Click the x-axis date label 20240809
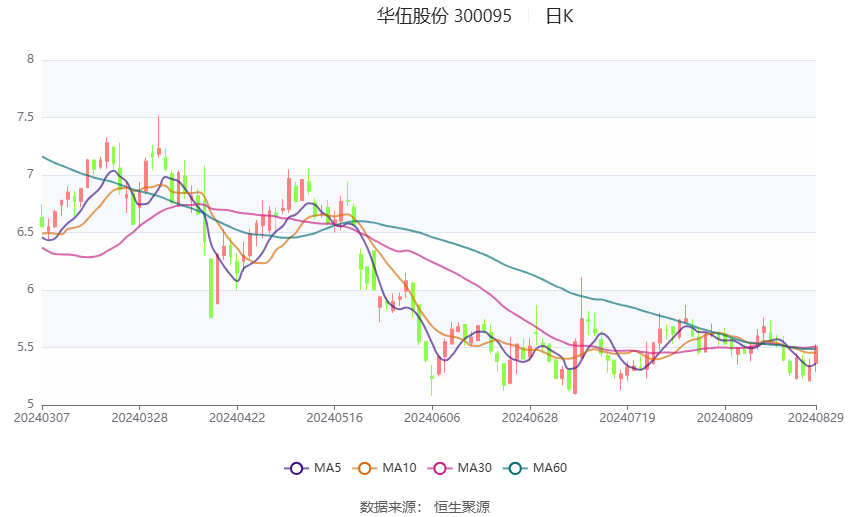 (725, 418)
